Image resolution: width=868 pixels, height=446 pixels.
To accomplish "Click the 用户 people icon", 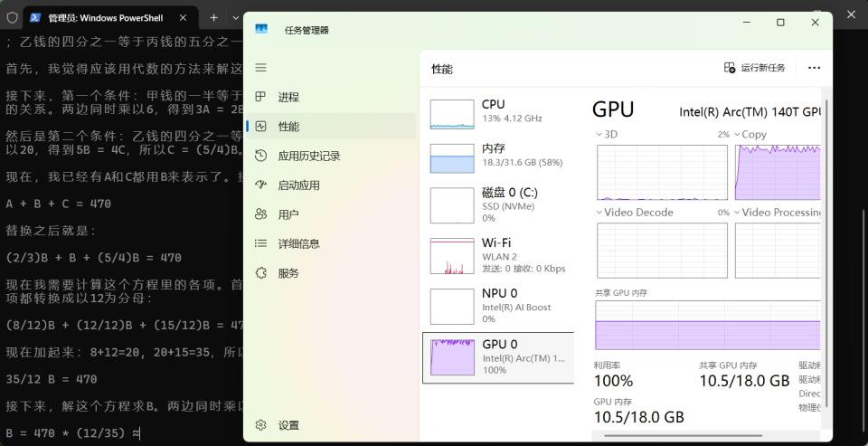I will (x=260, y=214).
